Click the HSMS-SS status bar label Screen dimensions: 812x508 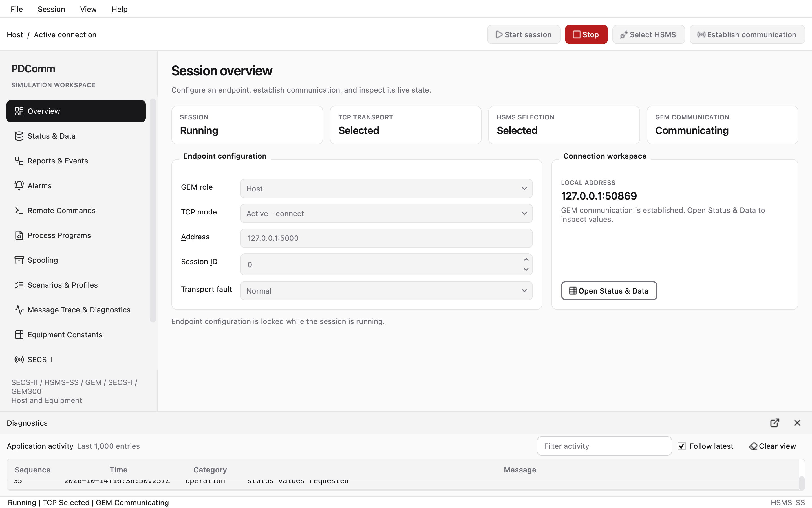coord(787,503)
